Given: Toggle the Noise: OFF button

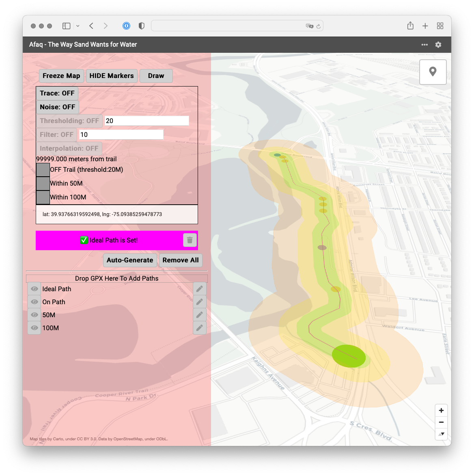Looking at the screenshot, I should [x=57, y=107].
